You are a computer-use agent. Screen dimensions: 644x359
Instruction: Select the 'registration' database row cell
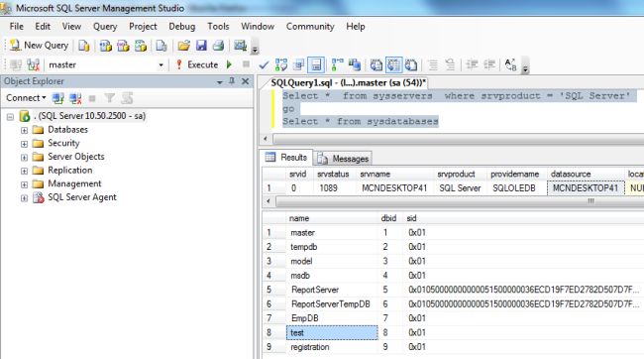click(332, 347)
